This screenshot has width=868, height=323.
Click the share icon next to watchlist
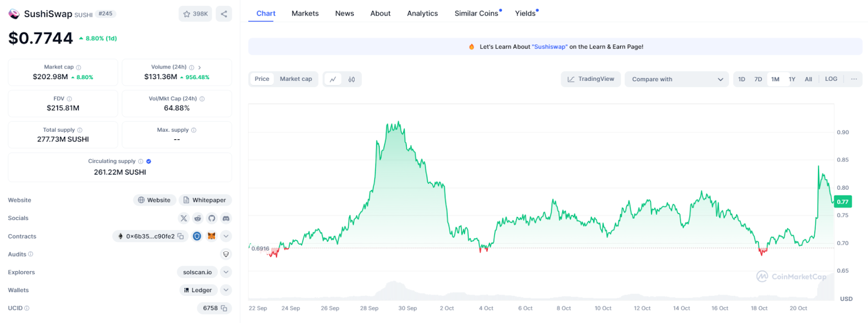[224, 14]
